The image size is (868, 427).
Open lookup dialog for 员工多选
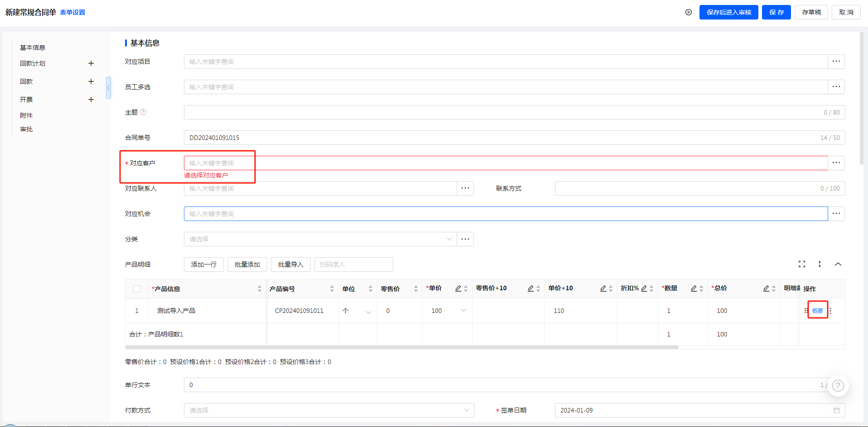tap(836, 87)
